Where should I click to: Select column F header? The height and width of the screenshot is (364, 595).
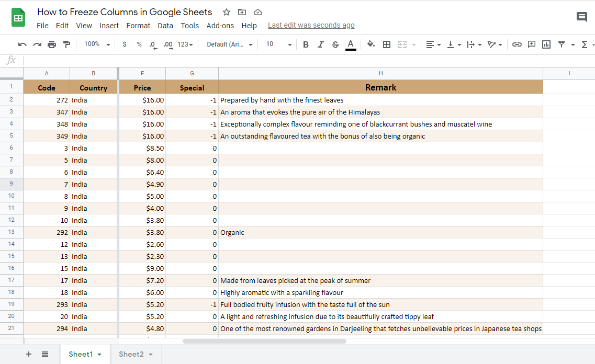tap(142, 73)
